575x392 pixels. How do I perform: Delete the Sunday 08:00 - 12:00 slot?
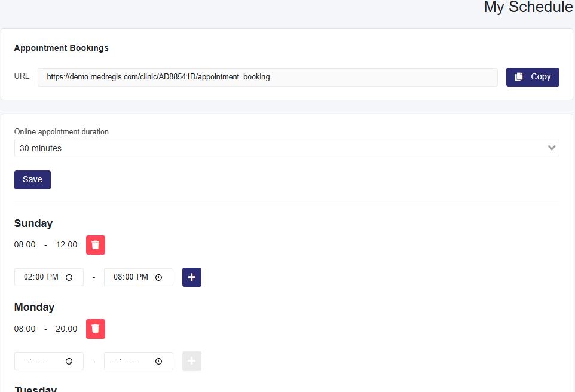pyautogui.click(x=96, y=245)
